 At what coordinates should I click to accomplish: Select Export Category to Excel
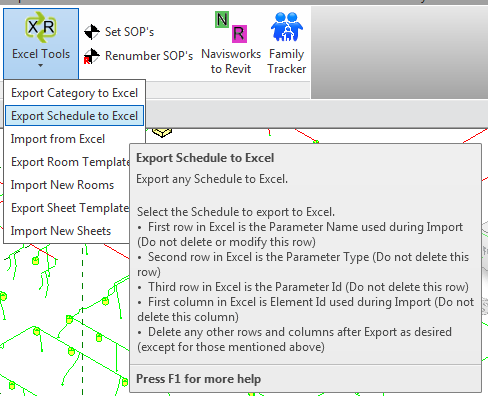74,93
